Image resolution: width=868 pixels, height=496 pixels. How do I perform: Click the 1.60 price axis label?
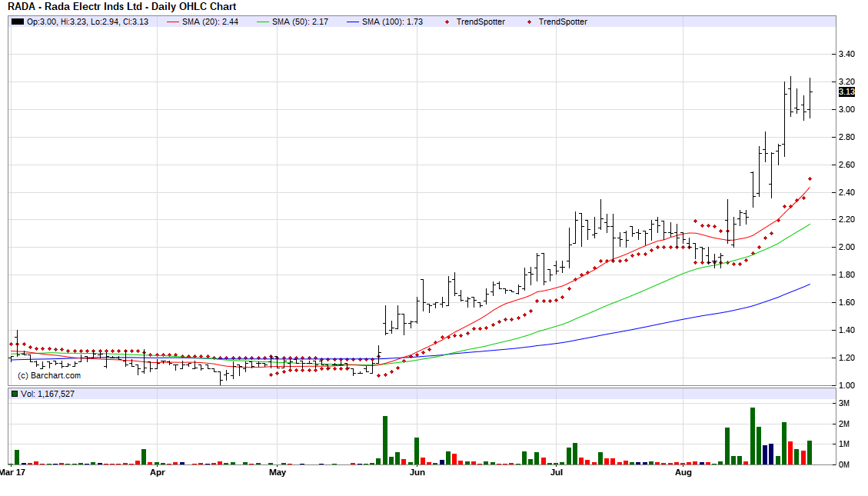846,303
